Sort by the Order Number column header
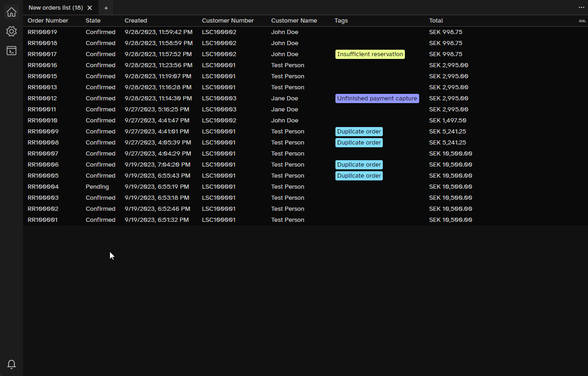588x376 pixels. (48, 20)
